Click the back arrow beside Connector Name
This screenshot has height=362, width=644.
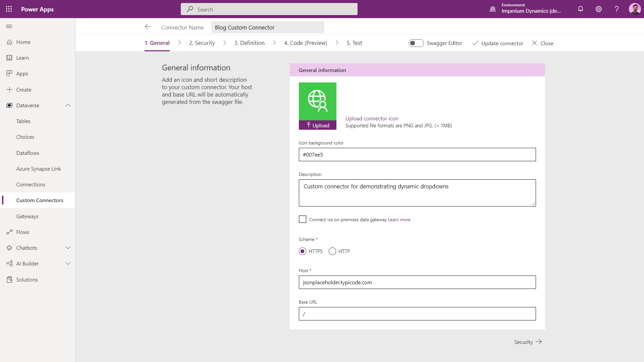148,27
